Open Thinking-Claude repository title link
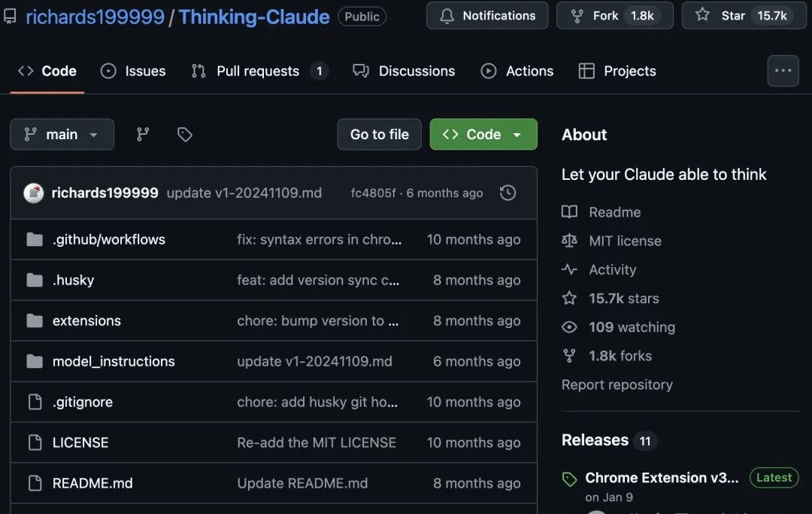The width and height of the screenshot is (812, 514). [x=254, y=17]
